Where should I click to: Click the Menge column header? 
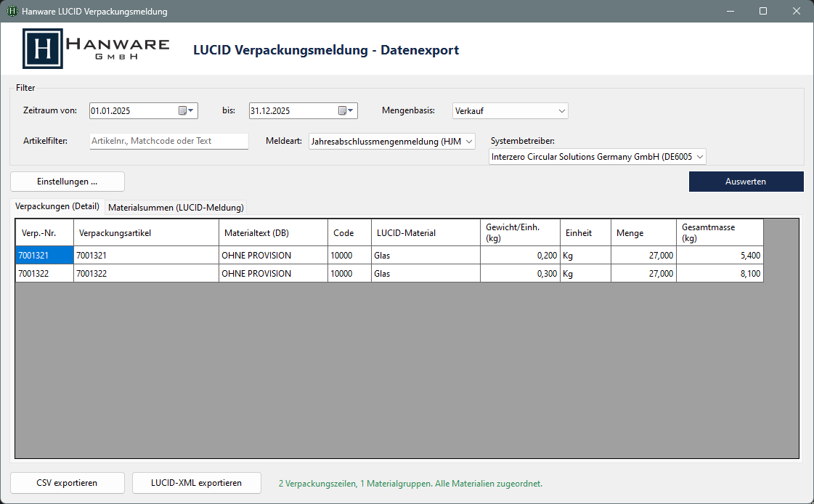pyautogui.click(x=644, y=232)
